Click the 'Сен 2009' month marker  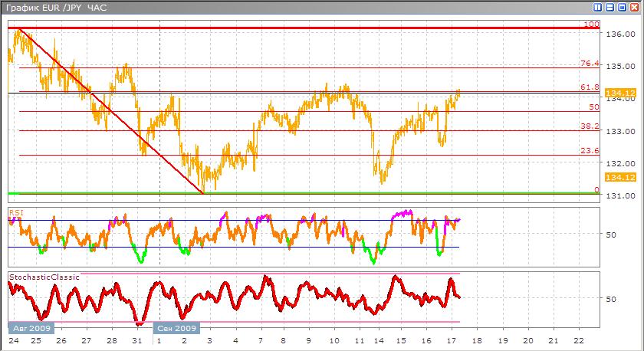click(x=178, y=328)
